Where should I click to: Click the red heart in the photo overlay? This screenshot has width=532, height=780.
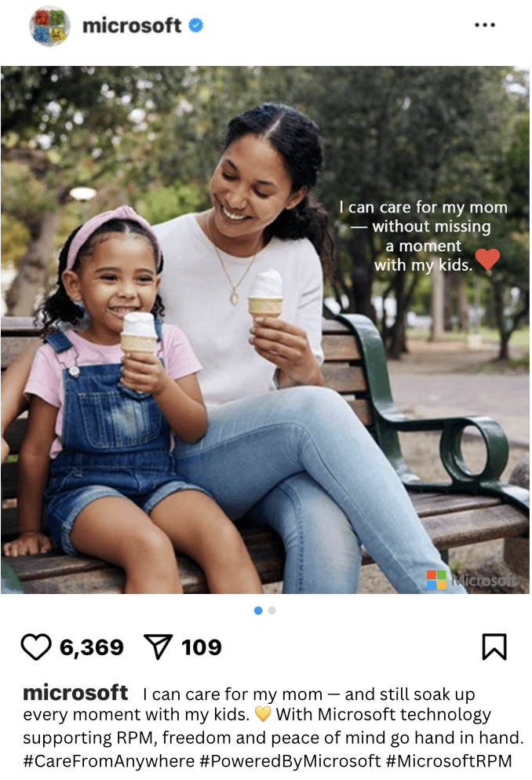click(x=487, y=259)
